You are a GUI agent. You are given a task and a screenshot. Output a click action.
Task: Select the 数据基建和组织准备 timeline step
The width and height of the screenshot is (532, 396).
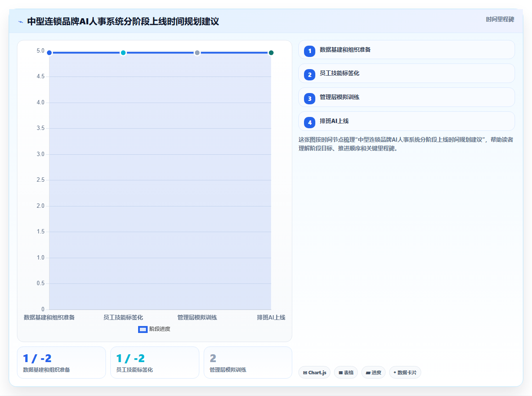tap(406, 50)
